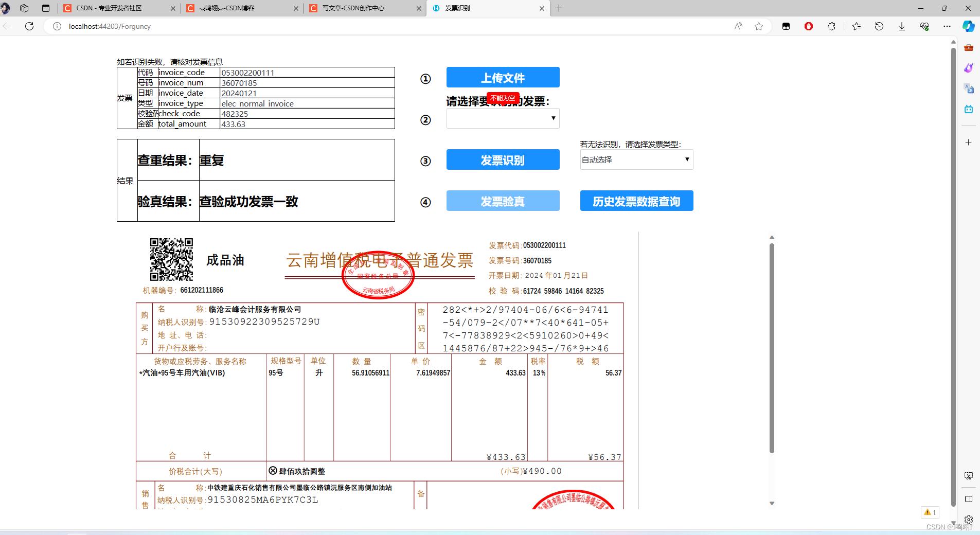
Task: Open the browser history icon
Action: pyautogui.click(x=879, y=26)
